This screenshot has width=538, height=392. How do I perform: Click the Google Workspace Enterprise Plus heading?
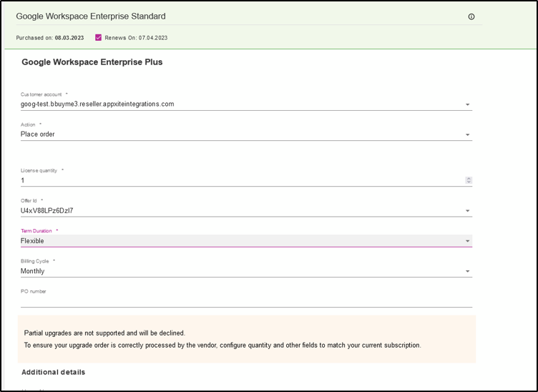click(x=92, y=62)
